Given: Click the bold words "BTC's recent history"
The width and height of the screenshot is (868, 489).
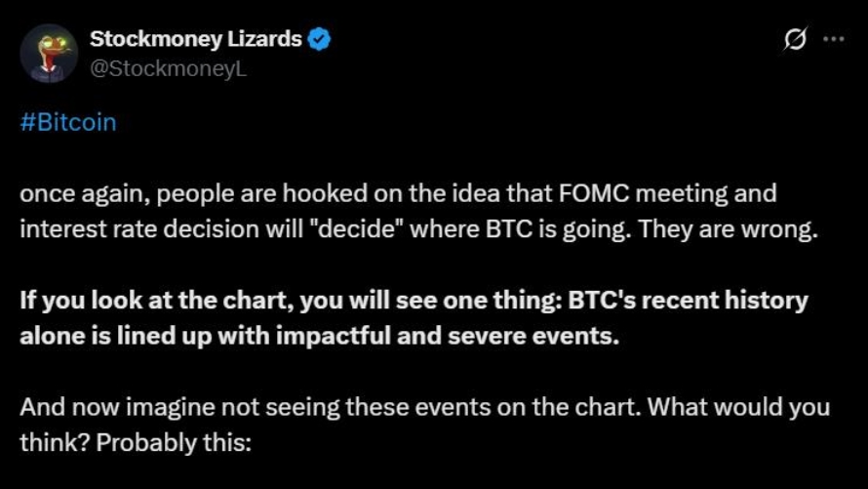Looking at the screenshot, I should pyautogui.click(x=689, y=301).
